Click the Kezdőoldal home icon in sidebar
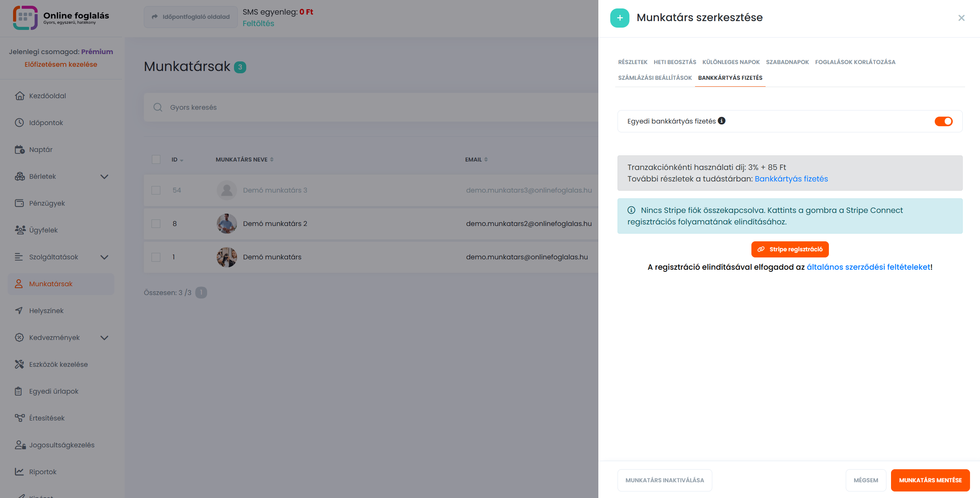Screen dimensions: 980x498 tap(19, 96)
